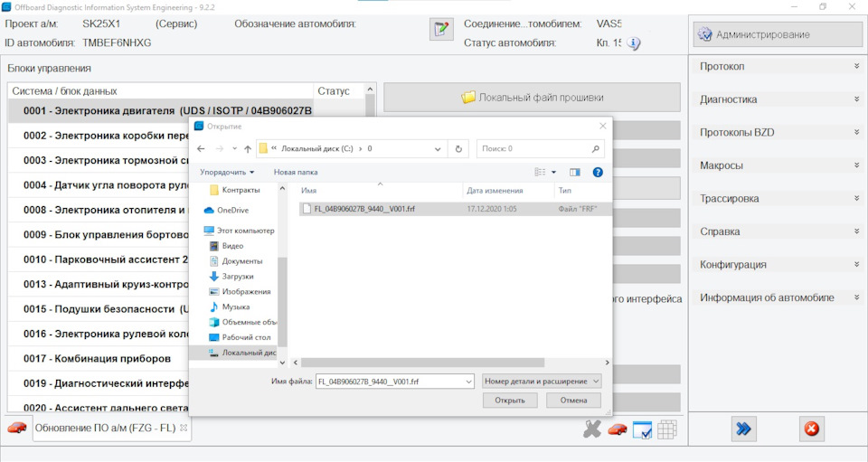Open the file type filter dropdown

click(542, 382)
